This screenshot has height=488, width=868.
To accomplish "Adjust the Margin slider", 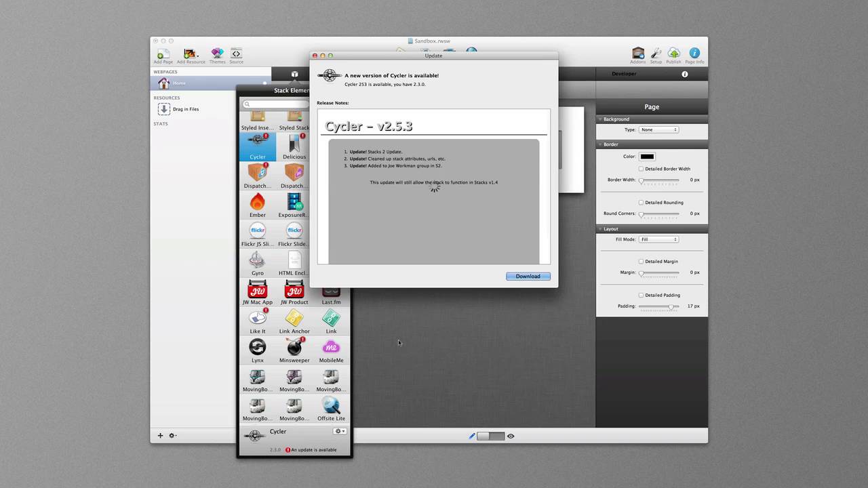I will [x=658, y=272].
